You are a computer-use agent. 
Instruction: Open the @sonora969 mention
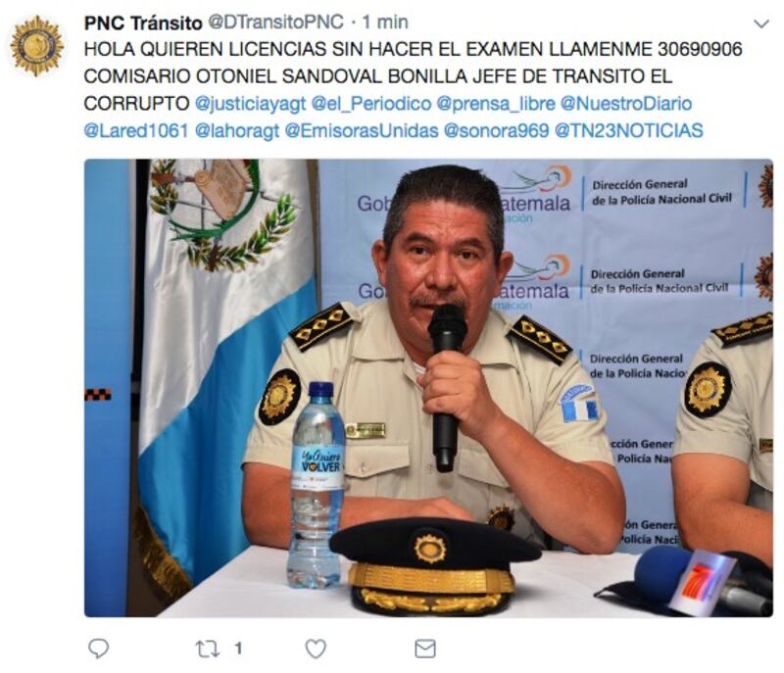pyautogui.click(x=496, y=130)
